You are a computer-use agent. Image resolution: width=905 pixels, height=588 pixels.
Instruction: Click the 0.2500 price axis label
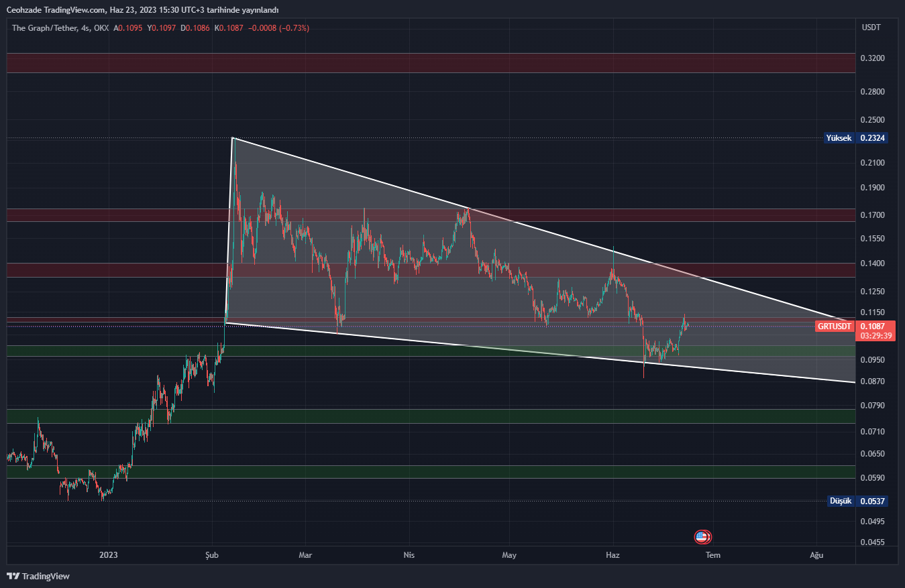click(x=872, y=120)
